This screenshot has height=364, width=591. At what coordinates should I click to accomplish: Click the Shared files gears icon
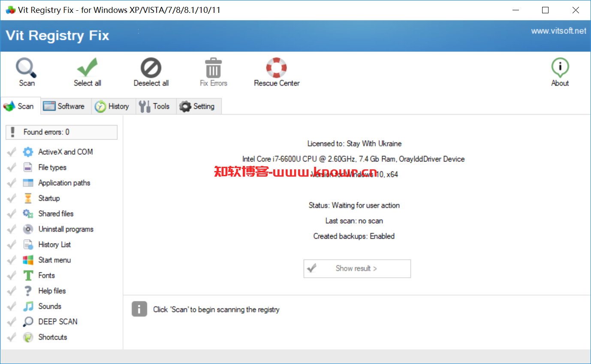click(x=28, y=214)
